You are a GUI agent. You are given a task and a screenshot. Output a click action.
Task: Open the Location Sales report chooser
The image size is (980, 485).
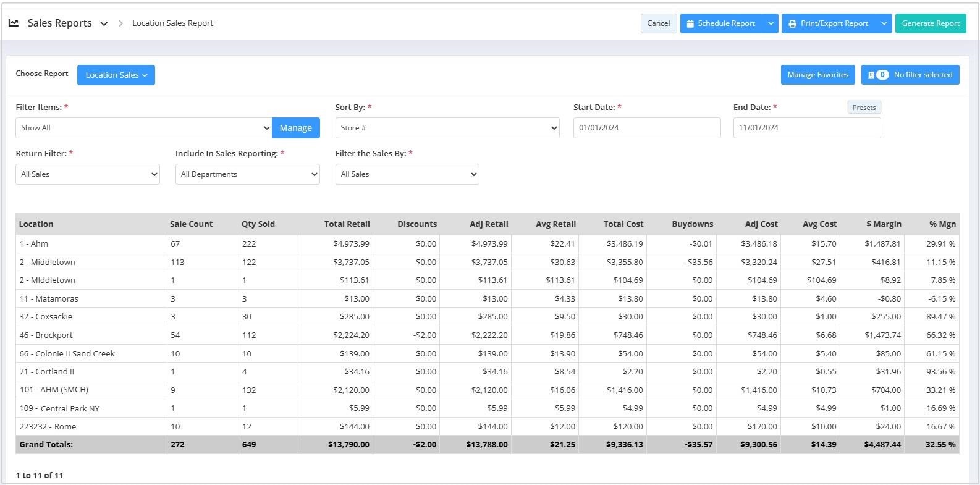(x=116, y=75)
